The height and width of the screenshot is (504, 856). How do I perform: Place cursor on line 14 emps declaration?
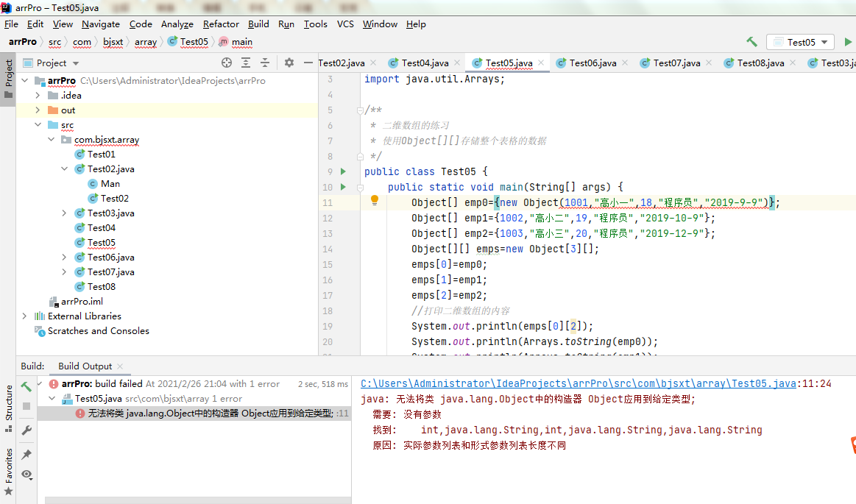(x=505, y=249)
